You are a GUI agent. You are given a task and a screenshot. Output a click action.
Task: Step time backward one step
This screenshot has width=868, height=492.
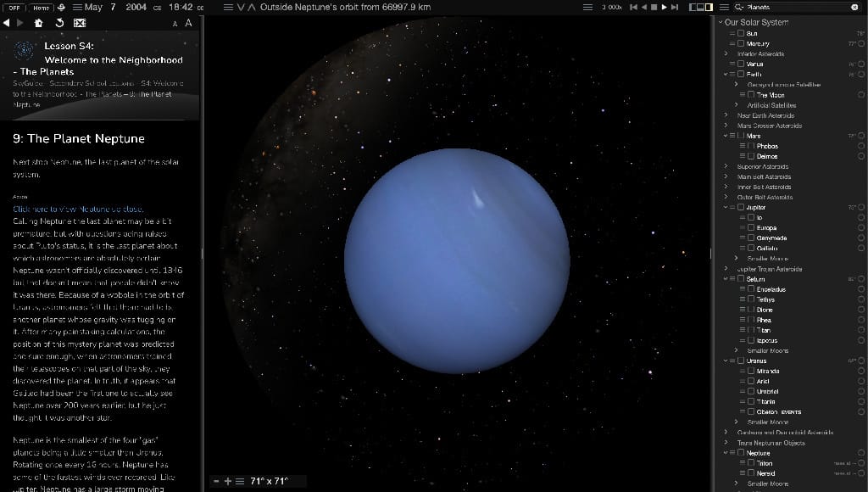point(633,7)
